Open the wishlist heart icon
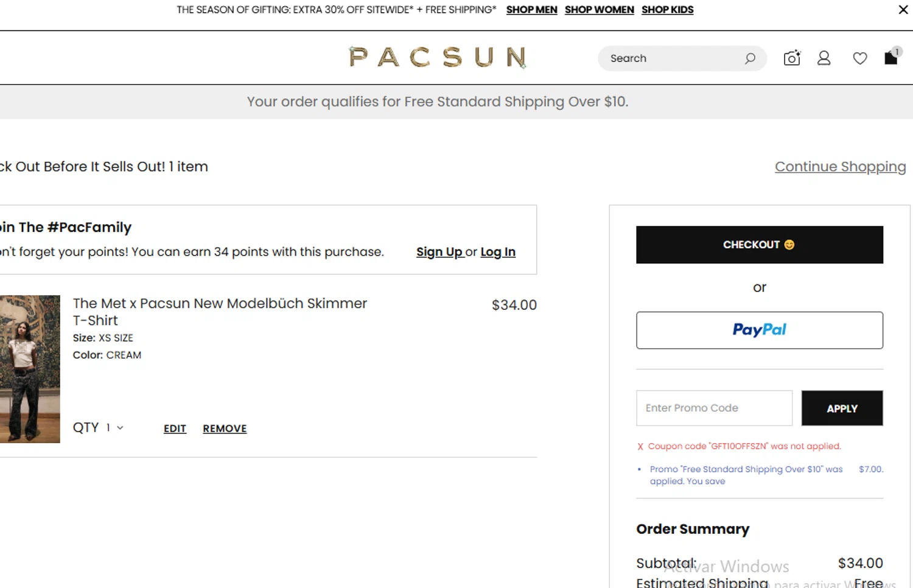The width and height of the screenshot is (913, 588). coord(859,58)
